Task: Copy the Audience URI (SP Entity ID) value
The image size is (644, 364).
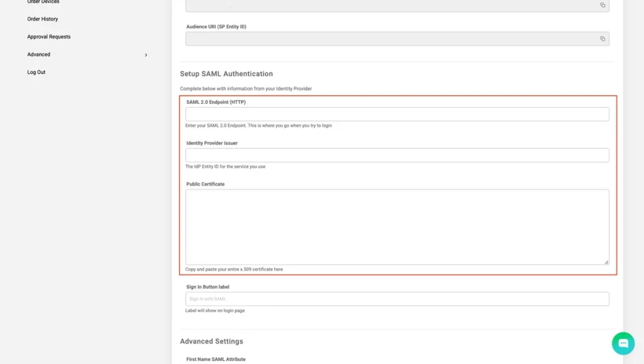Action: (x=602, y=39)
